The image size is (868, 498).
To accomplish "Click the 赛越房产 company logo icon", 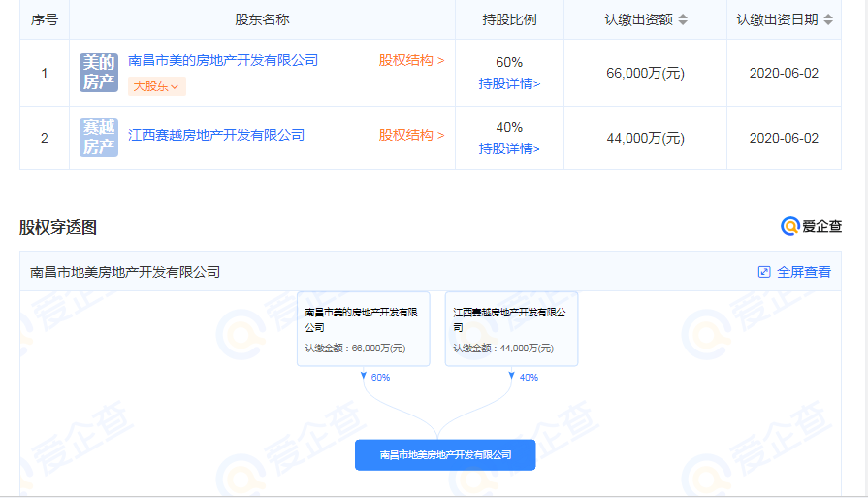I will (x=98, y=137).
